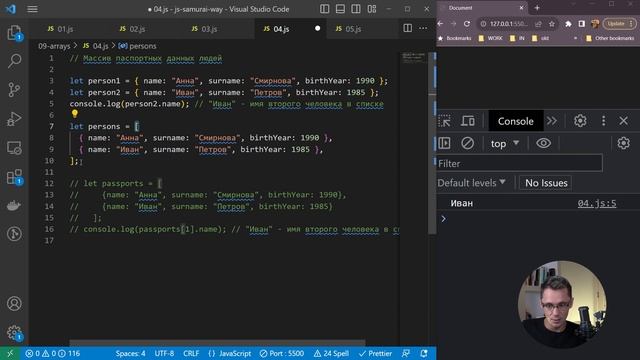Select the 09-arrays breadcrumb
The width and height of the screenshot is (640, 360).
coord(54,46)
